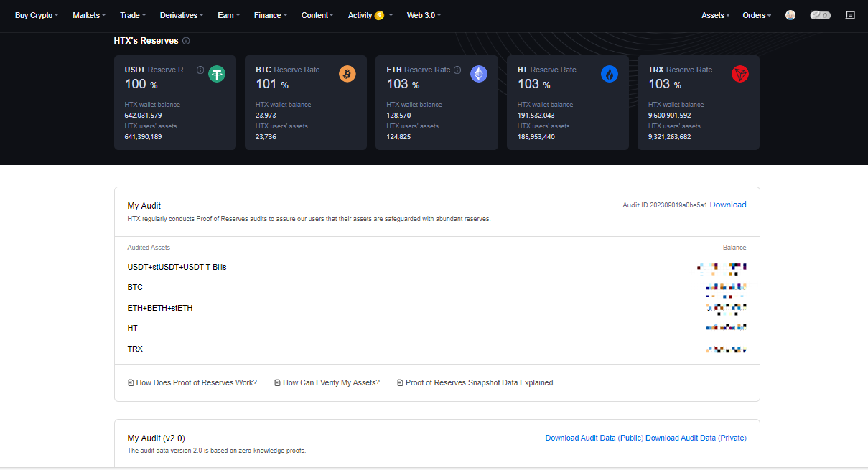868x470 pixels.
Task: Click the ETH Ethereum coin icon
Action: (479, 73)
